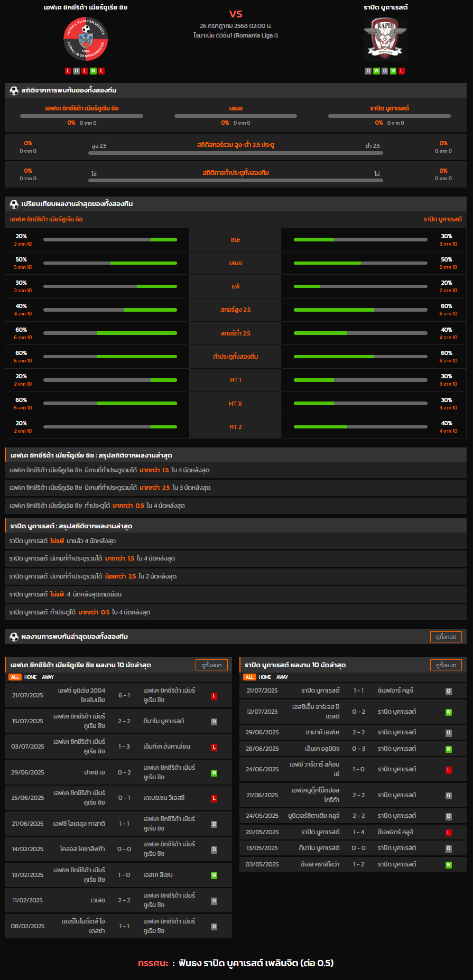This screenshot has width=473, height=980.
Task: Click opponent เอ็นเค อลูมินิจ in Rapid's table
Action: click(322, 749)
